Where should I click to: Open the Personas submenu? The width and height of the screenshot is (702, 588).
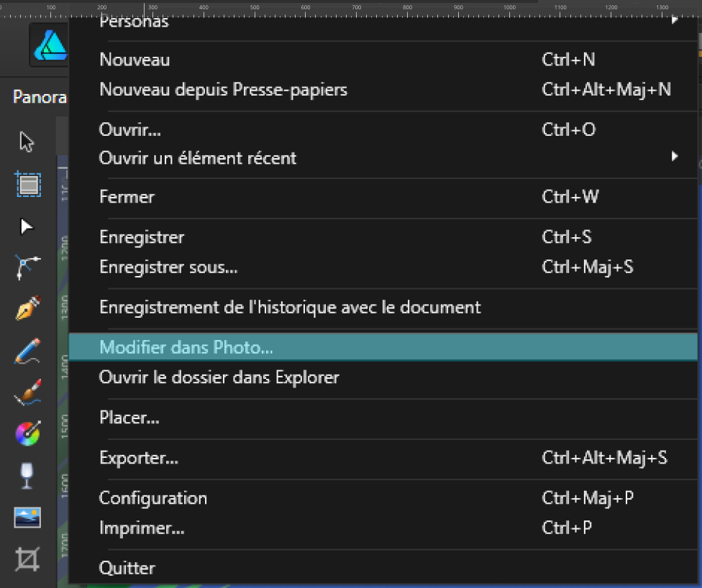coord(383,22)
